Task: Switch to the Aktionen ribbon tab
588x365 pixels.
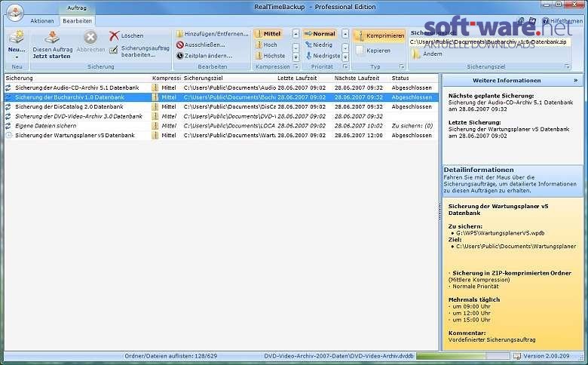Action: tap(42, 21)
